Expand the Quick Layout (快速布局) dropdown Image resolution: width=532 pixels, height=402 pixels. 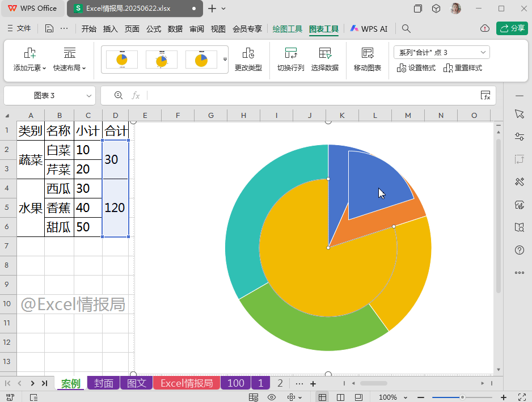[x=69, y=67]
